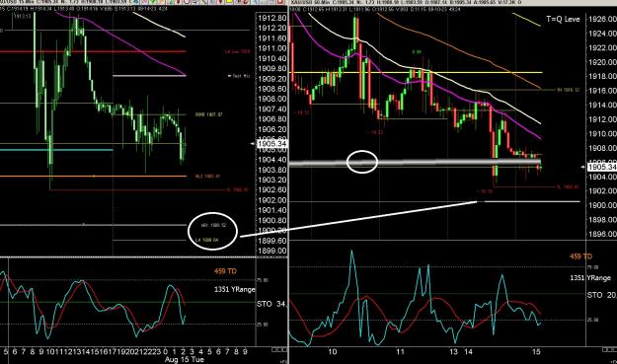Viewport: 617px width, 364px height.
Task: Click the 1906.80 price axis label
Action: point(271,119)
